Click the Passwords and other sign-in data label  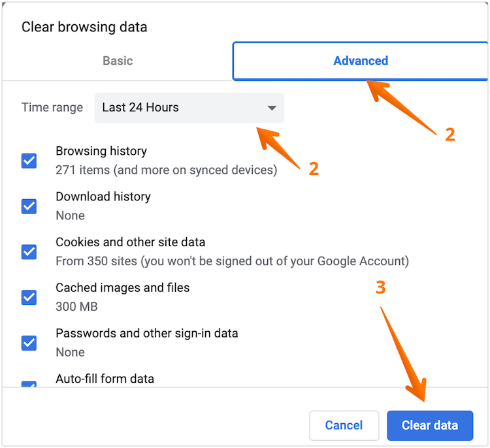coord(147,333)
